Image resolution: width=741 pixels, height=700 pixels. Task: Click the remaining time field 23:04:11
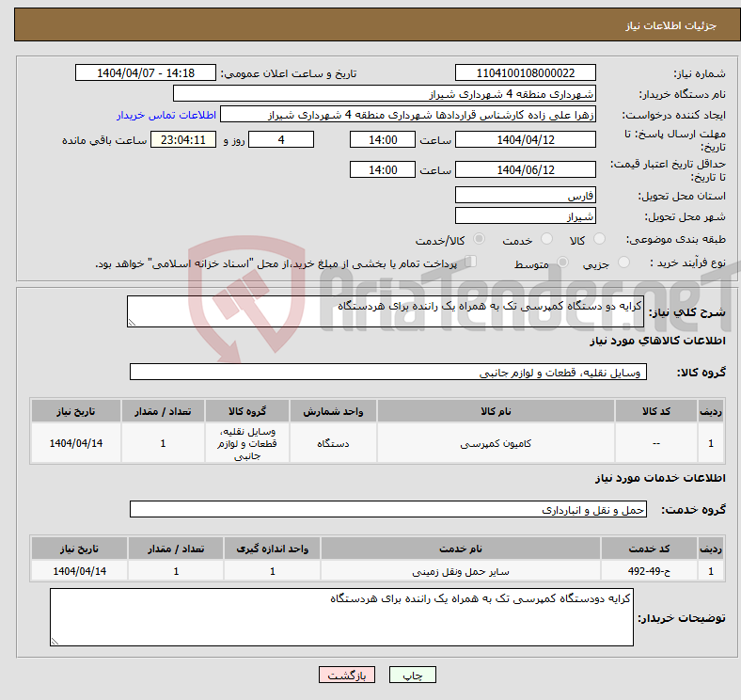point(183,139)
